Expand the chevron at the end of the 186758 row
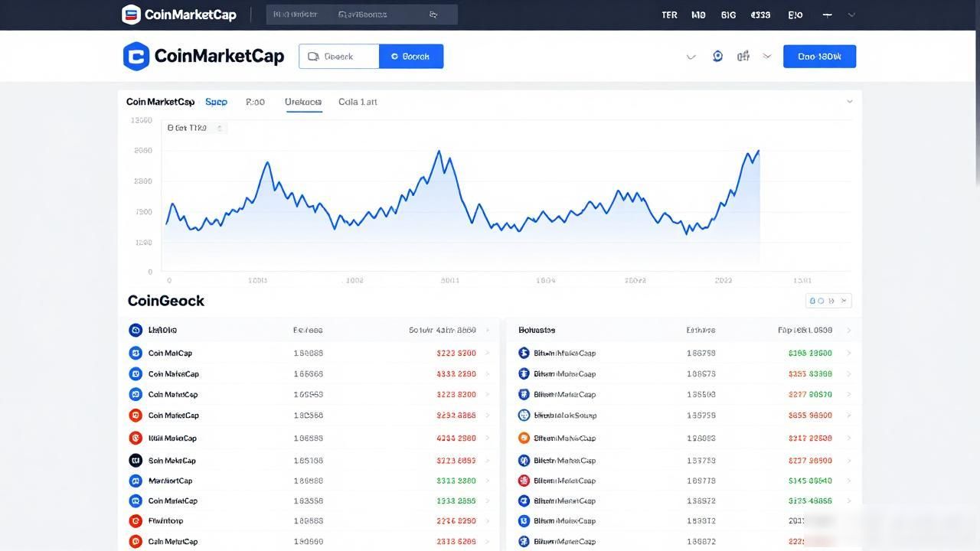The height and width of the screenshot is (551, 980). pos(848,354)
